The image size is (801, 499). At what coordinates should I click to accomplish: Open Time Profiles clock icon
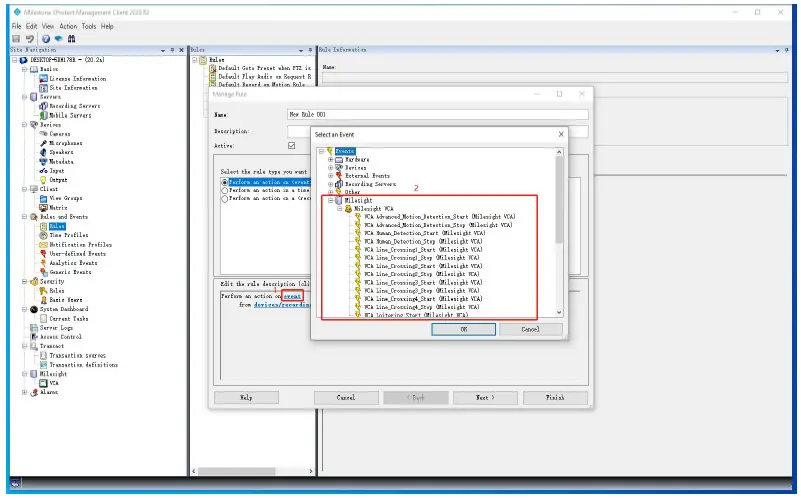[x=43, y=235]
